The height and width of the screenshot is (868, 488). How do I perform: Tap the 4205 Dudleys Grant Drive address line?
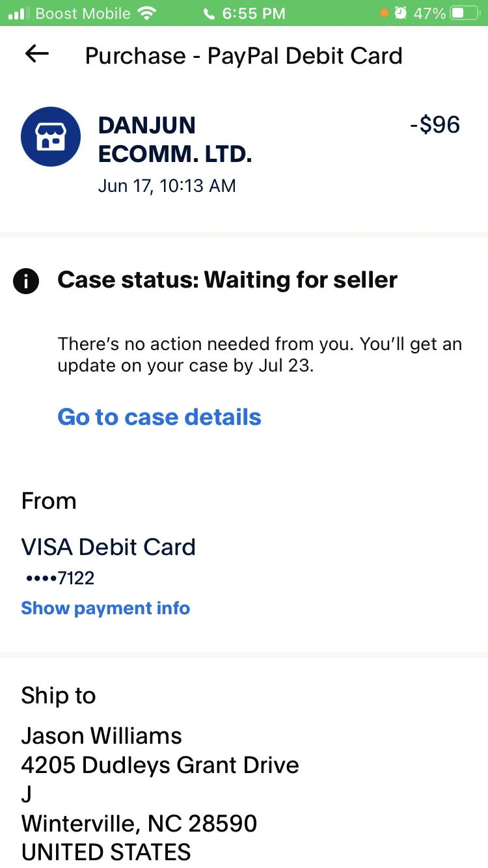point(160,765)
